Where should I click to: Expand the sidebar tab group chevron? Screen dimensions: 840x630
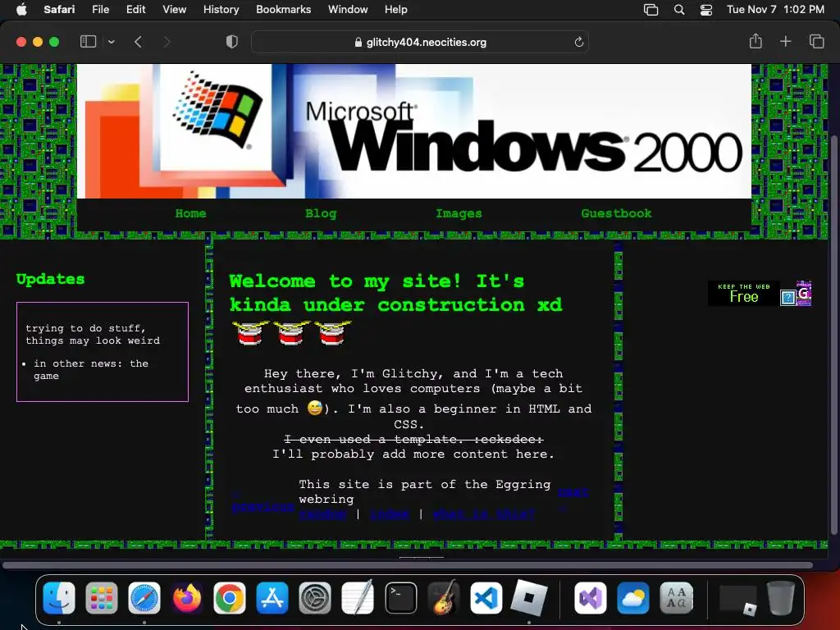click(111, 42)
